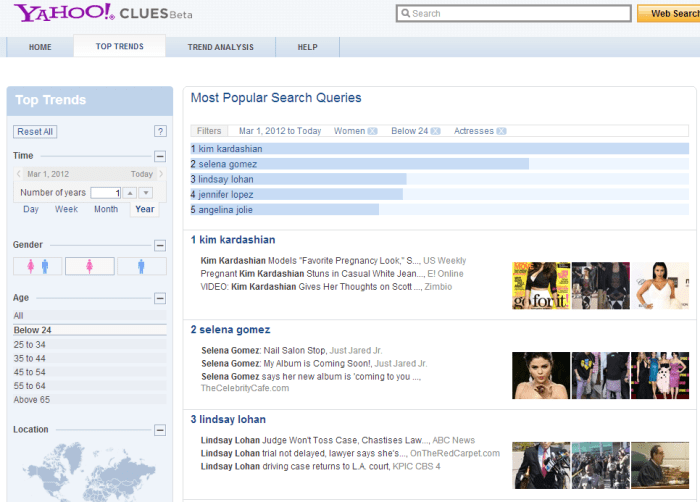The width and height of the screenshot is (700, 502).
Task: Remove the Actresses filter tag
Action: coord(501,131)
